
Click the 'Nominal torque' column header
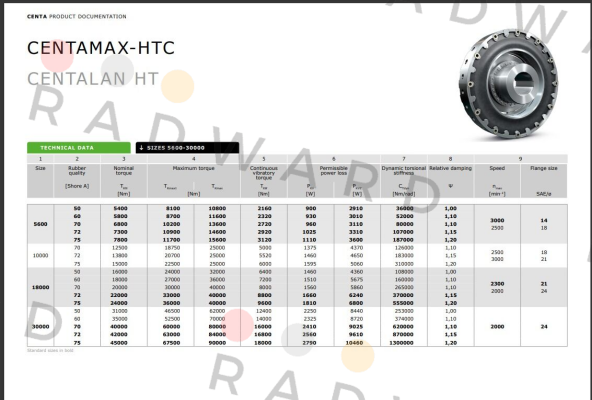point(124,170)
